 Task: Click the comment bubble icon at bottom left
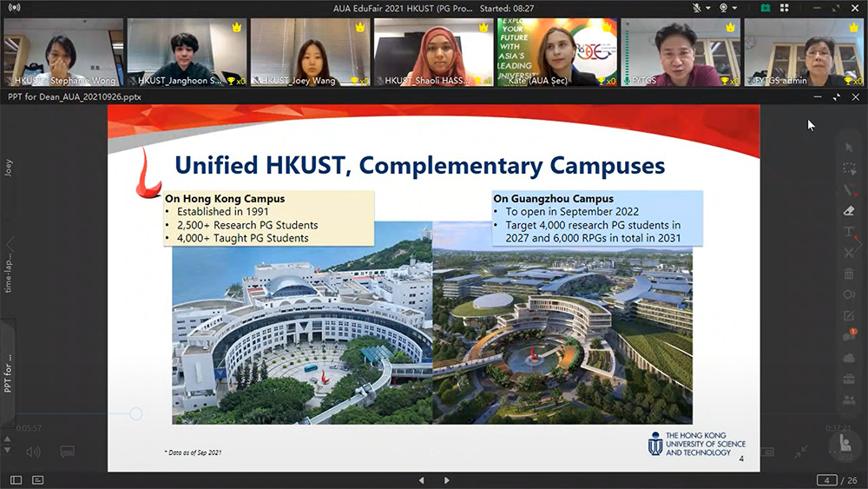(x=68, y=452)
